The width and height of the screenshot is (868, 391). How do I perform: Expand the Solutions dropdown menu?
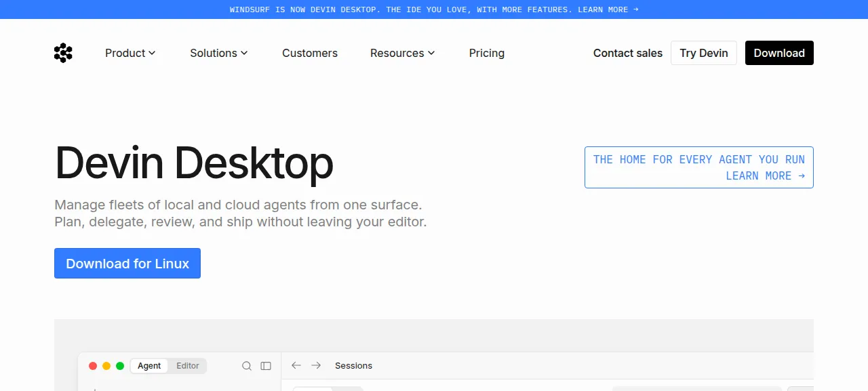tap(219, 53)
